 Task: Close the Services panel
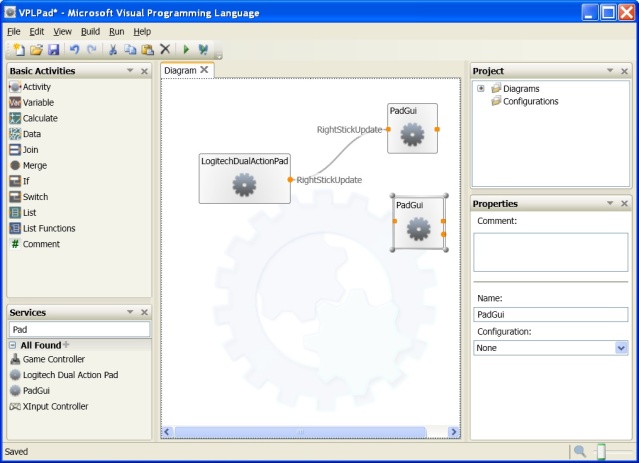click(x=144, y=313)
